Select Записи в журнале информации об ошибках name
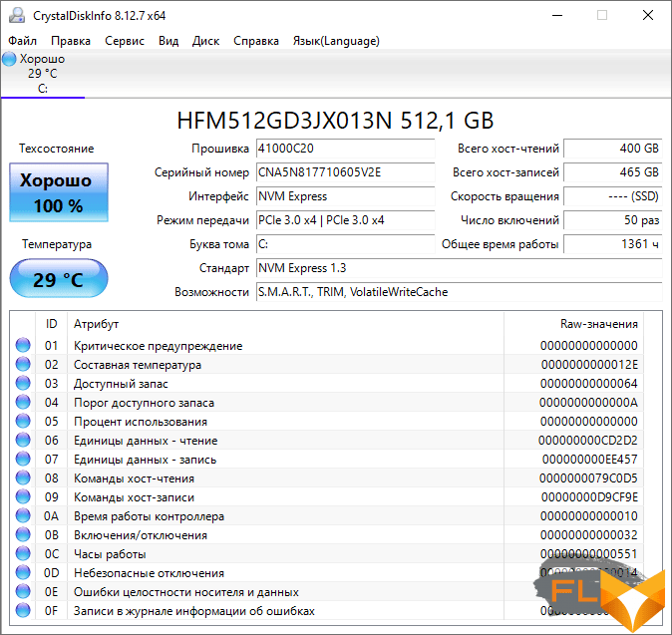 [x=194, y=611]
